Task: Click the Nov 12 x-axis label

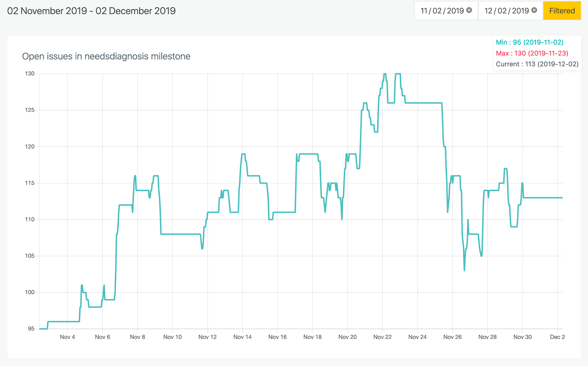Action: (x=208, y=337)
